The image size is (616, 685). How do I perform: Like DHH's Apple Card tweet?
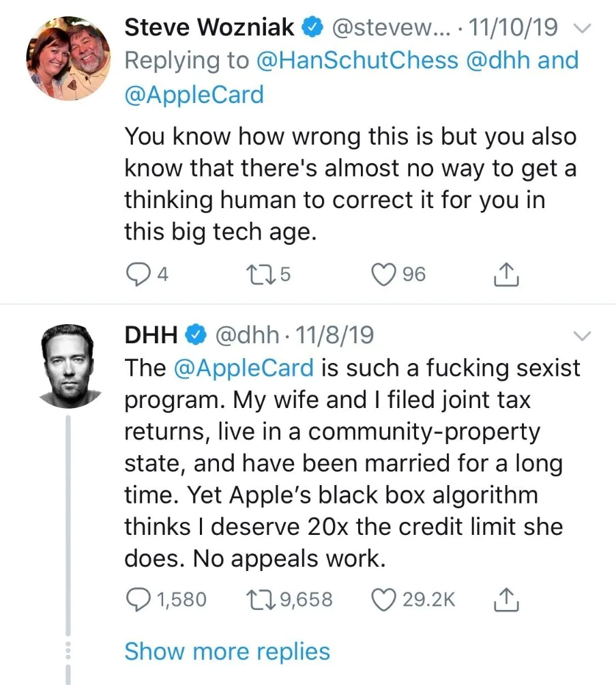tap(382, 599)
